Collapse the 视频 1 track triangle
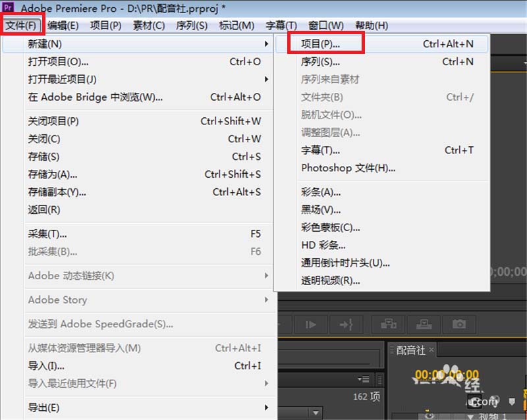527x420 pixels. (470, 417)
